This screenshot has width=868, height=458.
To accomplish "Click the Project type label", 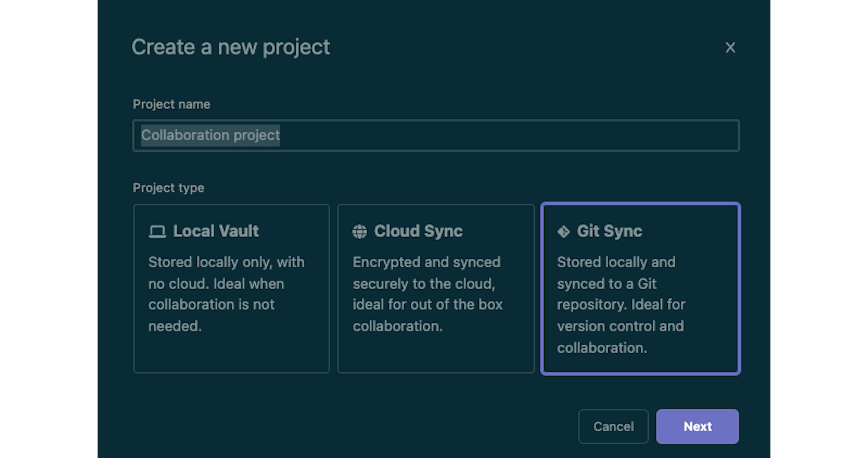I will [169, 188].
